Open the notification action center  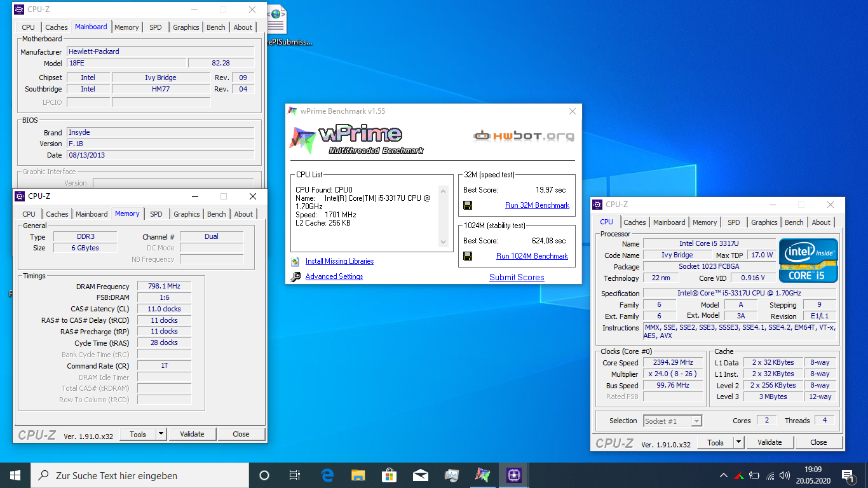tap(848, 475)
